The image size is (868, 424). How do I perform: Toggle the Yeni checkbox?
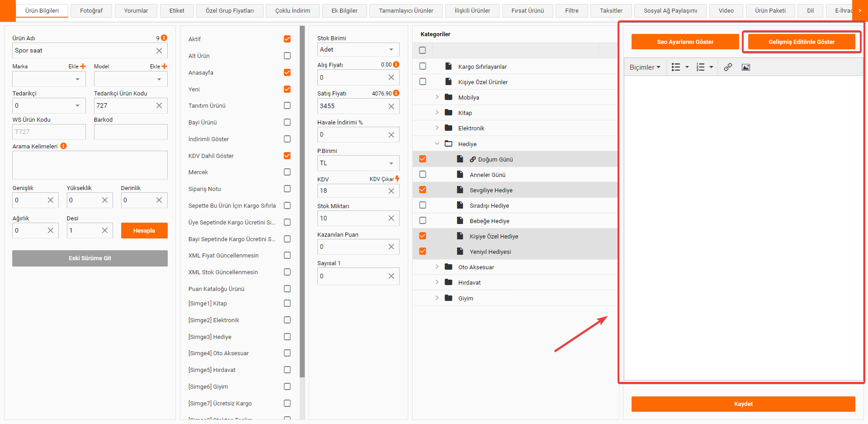tap(287, 89)
